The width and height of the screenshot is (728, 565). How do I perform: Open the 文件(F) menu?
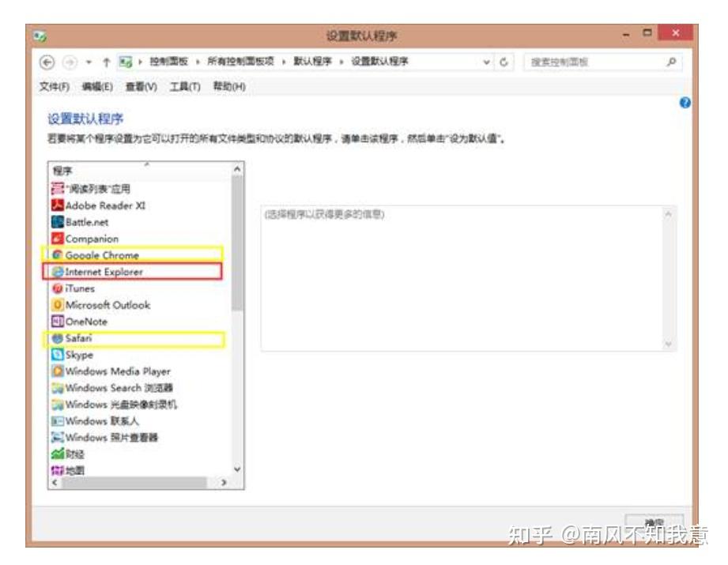pyautogui.click(x=54, y=86)
